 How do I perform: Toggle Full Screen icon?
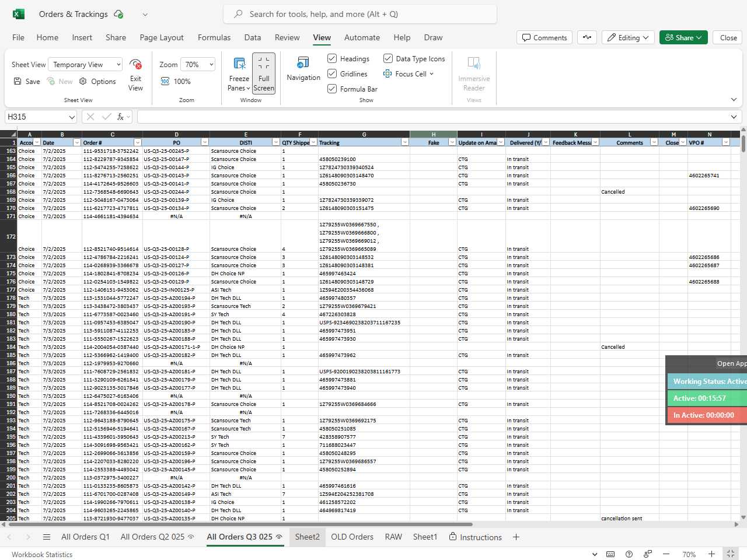264,62
